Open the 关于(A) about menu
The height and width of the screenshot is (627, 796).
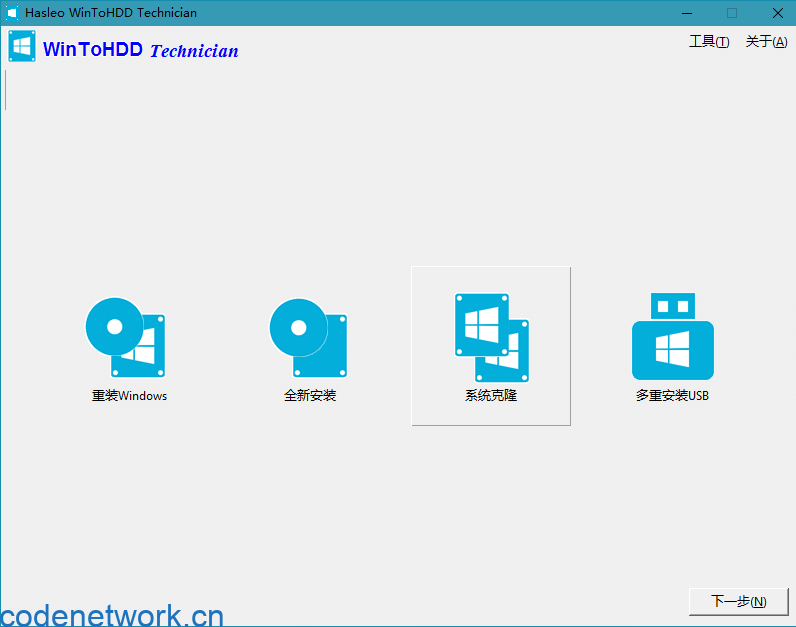[766, 42]
